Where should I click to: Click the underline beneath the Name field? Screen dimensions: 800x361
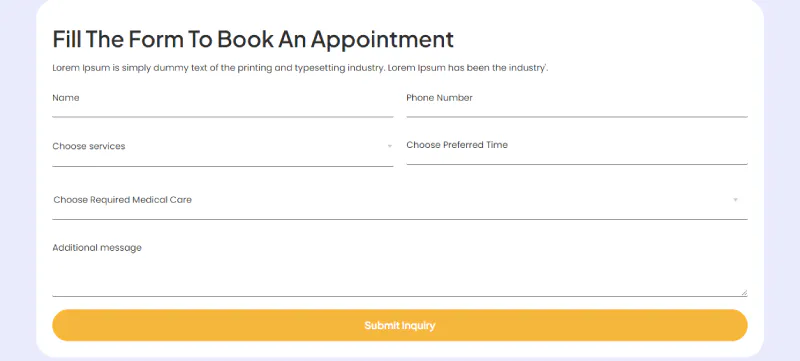pyautogui.click(x=222, y=117)
